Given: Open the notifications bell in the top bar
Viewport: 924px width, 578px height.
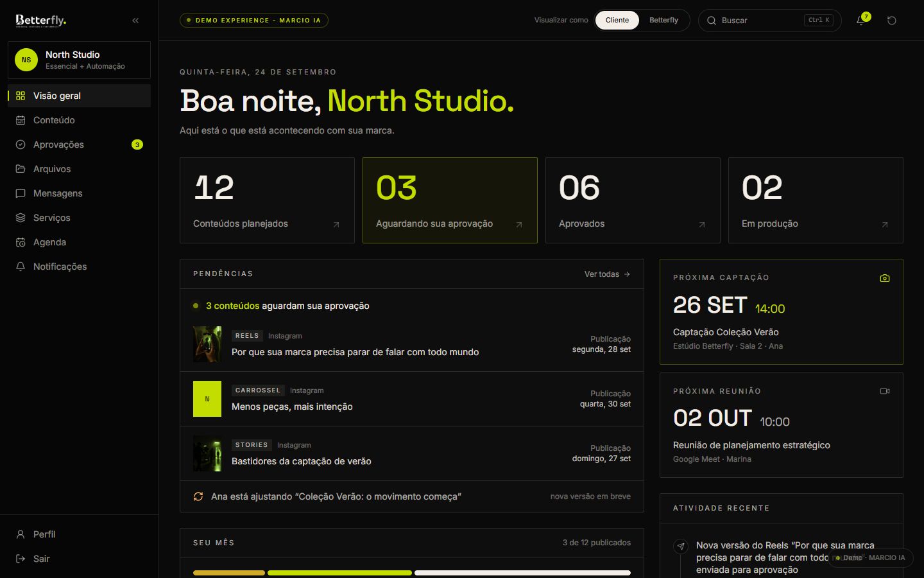Looking at the screenshot, I should tap(861, 21).
